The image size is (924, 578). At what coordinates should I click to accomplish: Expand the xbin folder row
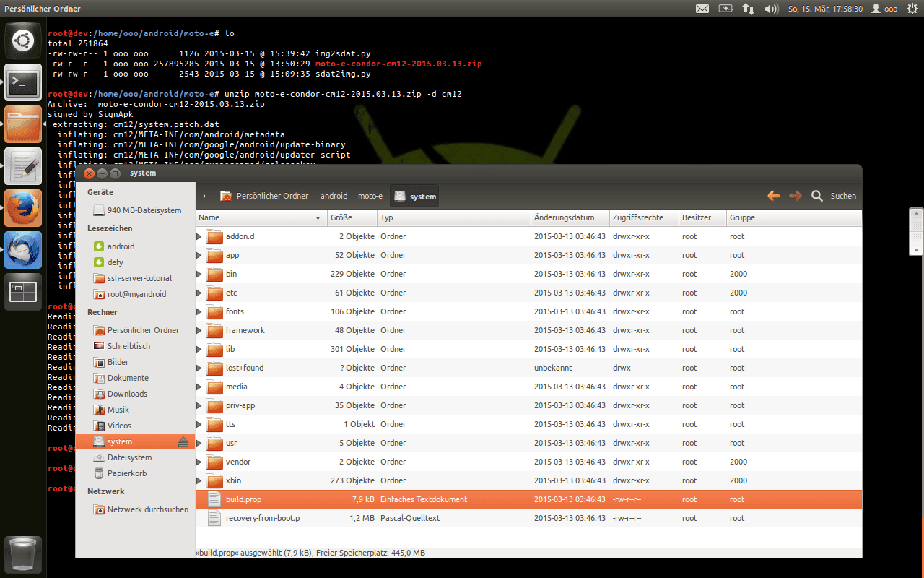pyautogui.click(x=200, y=480)
